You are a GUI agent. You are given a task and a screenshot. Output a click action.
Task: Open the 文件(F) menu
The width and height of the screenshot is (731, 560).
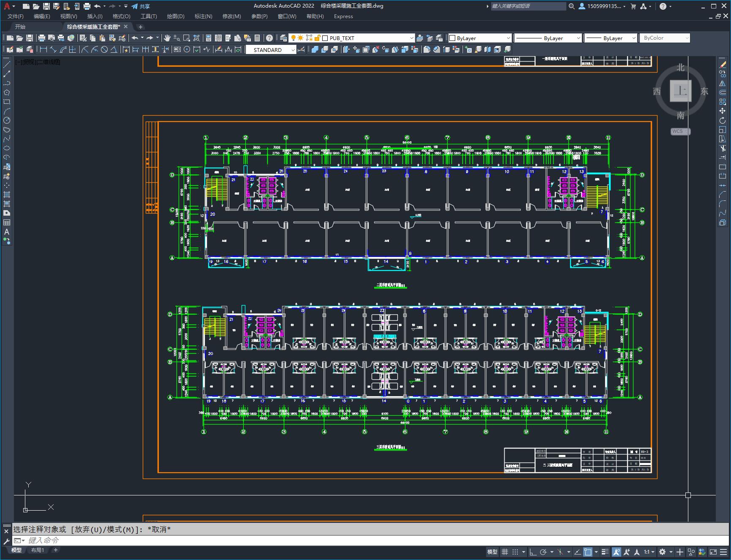[16, 16]
